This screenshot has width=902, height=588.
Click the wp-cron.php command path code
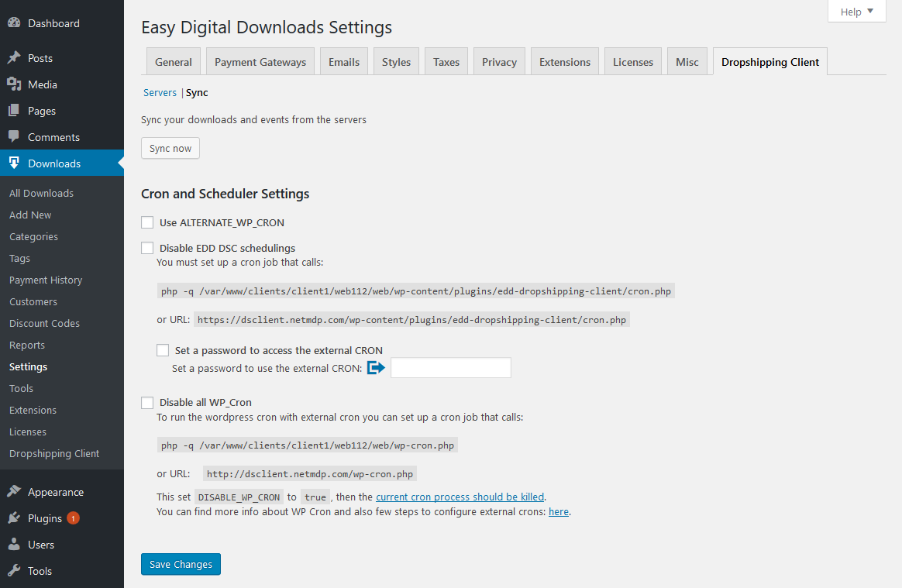tap(308, 445)
